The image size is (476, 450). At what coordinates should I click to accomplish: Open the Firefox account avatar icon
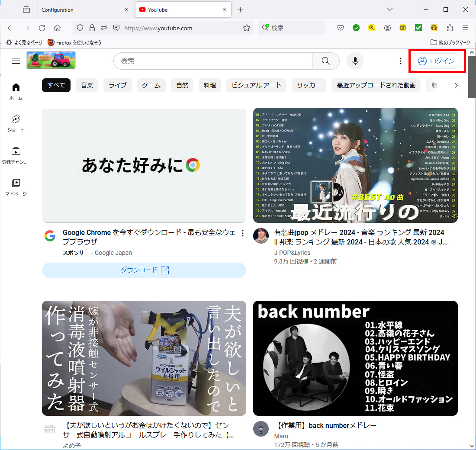pos(387,28)
